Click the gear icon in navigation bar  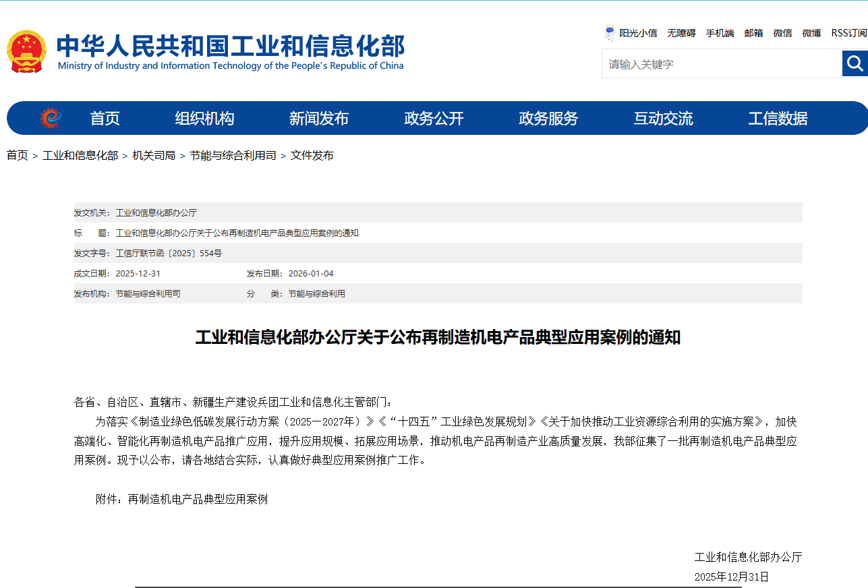click(x=51, y=118)
